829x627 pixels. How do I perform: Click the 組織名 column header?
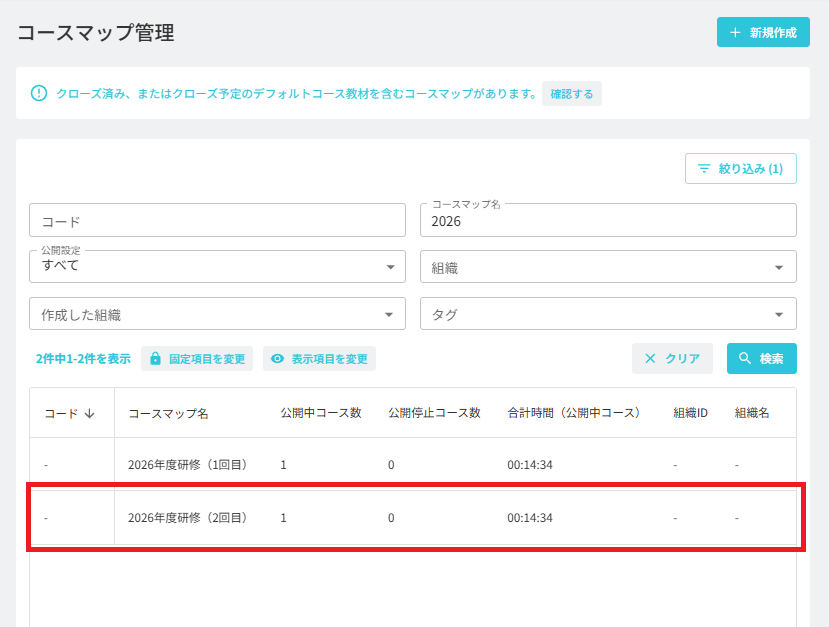coord(752,413)
